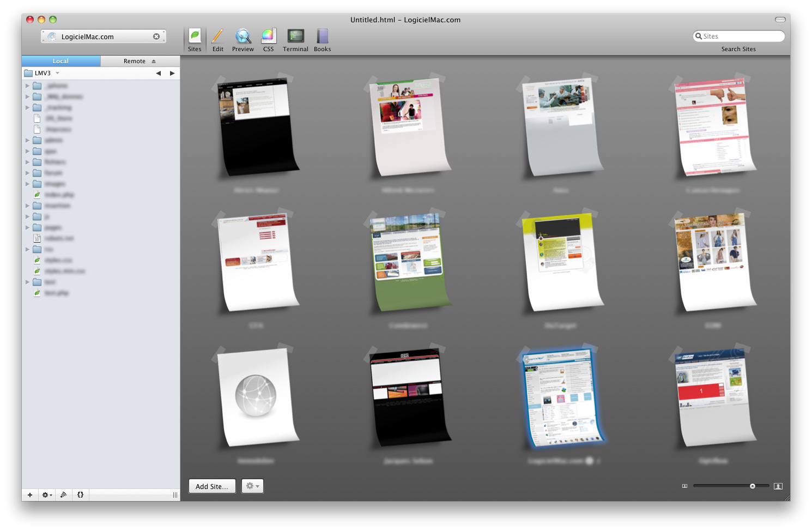Go forward with the right arrow in sidebar
This screenshot has height=531, width=812.
(172, 73)
